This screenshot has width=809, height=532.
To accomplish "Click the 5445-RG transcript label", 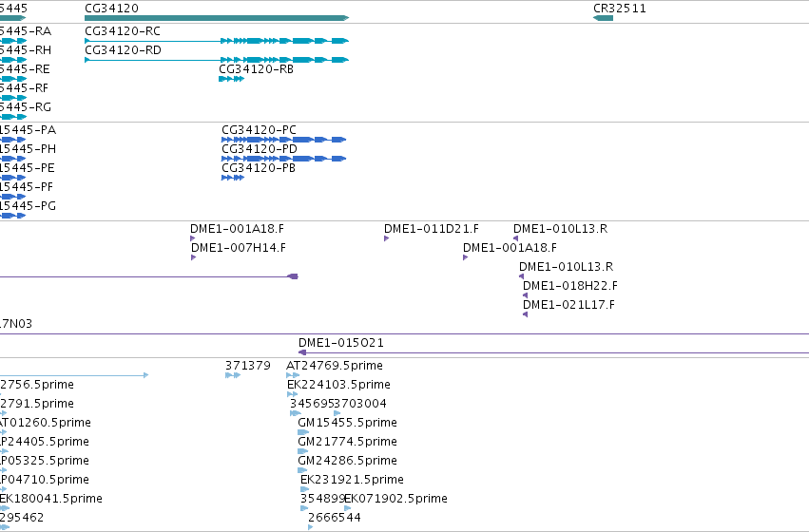I will (26, 107).
